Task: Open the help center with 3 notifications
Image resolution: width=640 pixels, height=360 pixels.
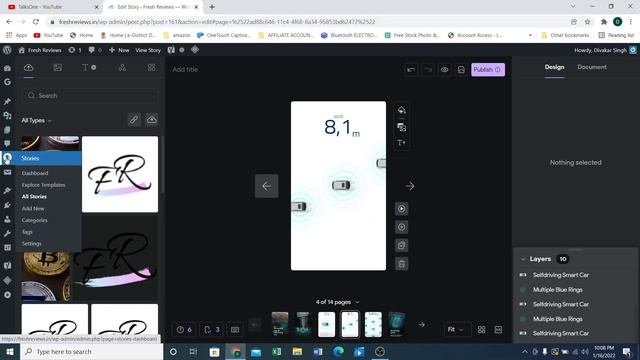Action: click(211, 329)
